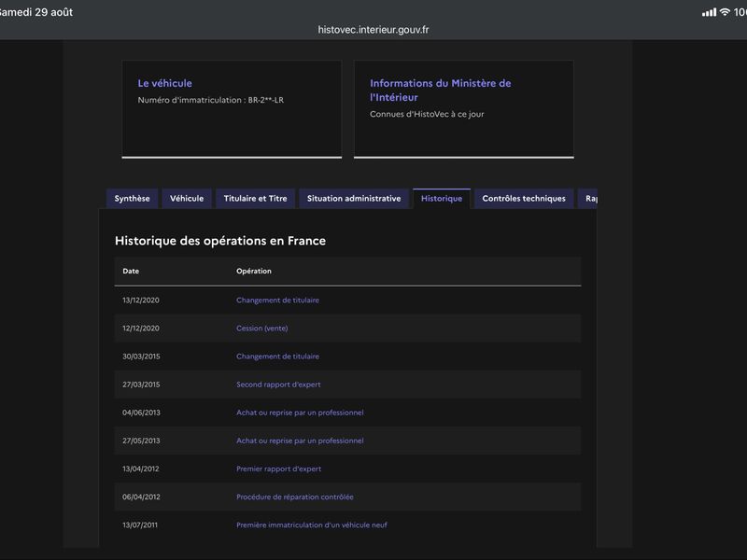Open the Synthèse tab
This screenshot has height=560, width=747.
(x=132, y=199)
